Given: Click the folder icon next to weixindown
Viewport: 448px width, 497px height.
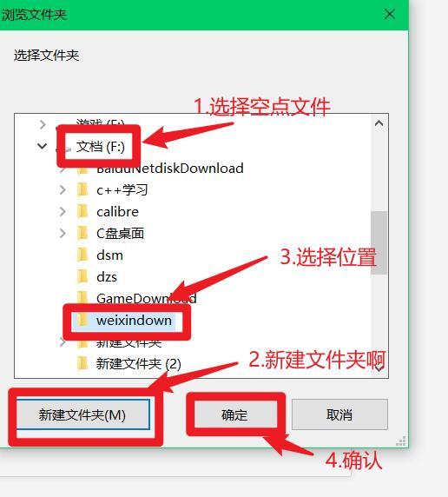Looking at the screenshot, I should coord(83,320).
